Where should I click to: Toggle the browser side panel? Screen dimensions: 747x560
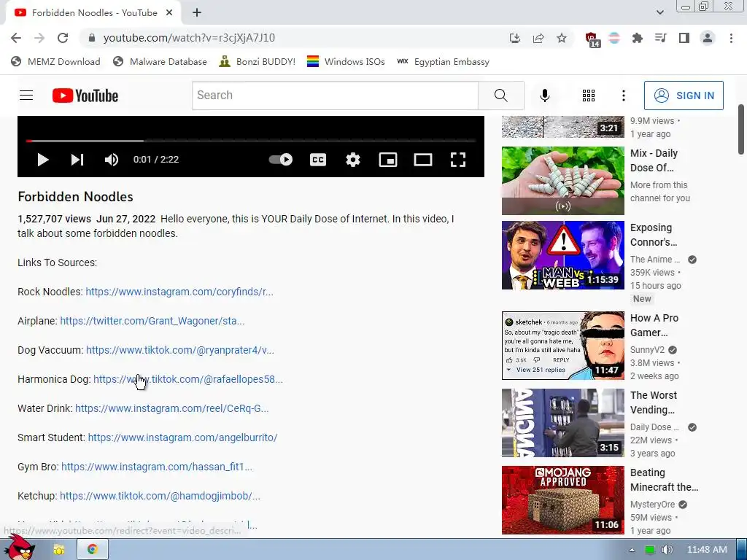[684, 38]
